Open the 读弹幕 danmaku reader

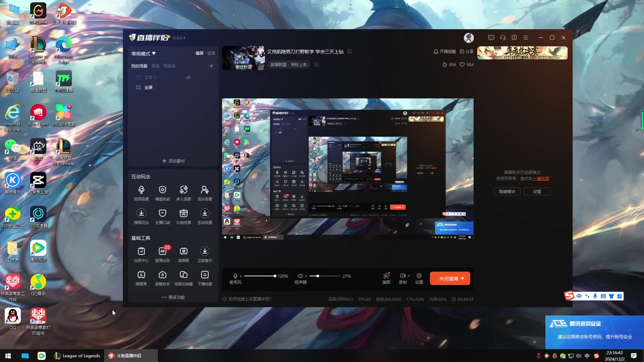183,254
